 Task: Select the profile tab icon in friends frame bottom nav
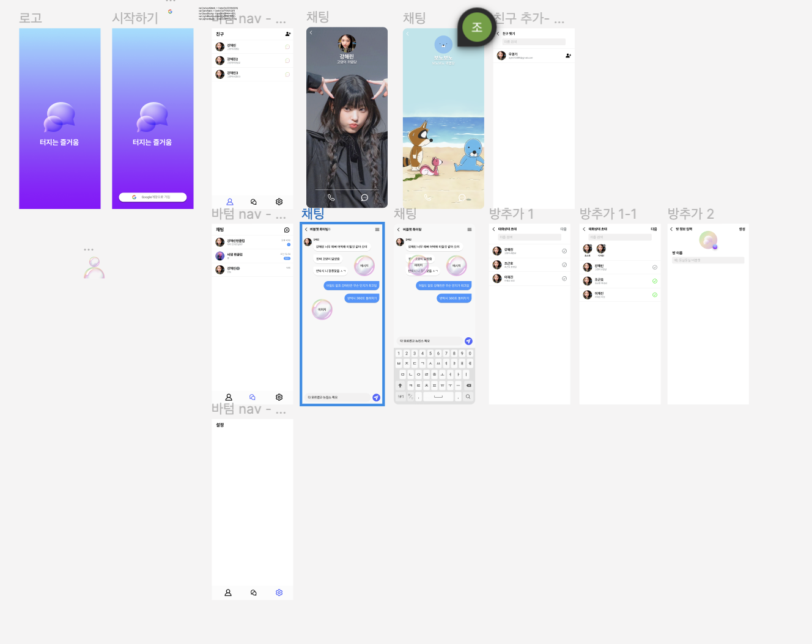pyautogui.click(x=230, y=202)
